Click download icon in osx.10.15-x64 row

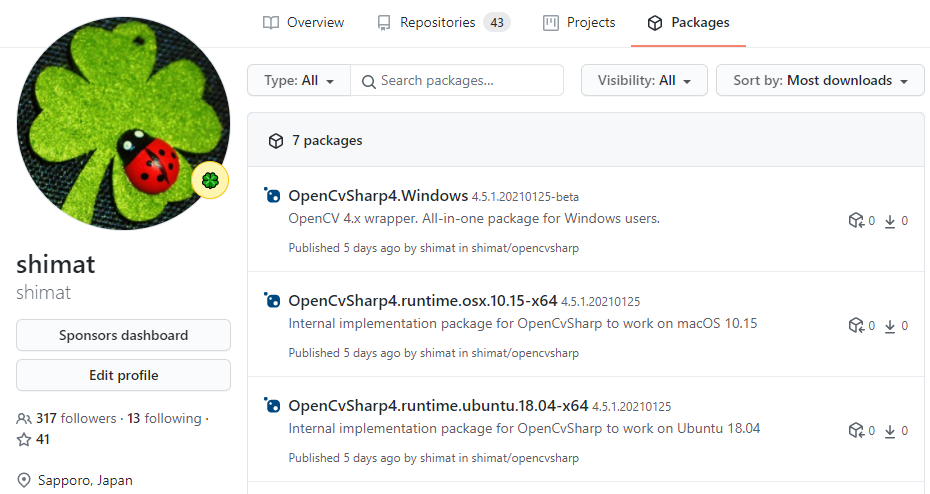(x=890, y=326)
